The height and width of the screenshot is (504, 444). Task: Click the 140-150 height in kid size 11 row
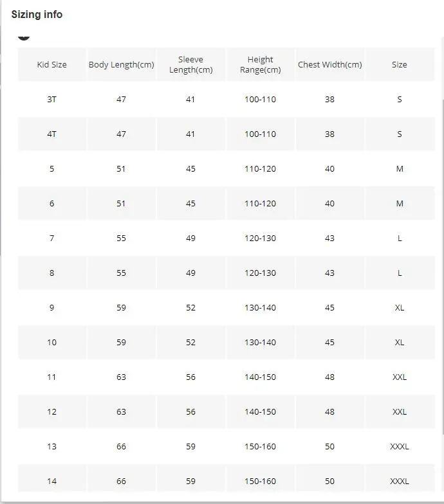260,377
